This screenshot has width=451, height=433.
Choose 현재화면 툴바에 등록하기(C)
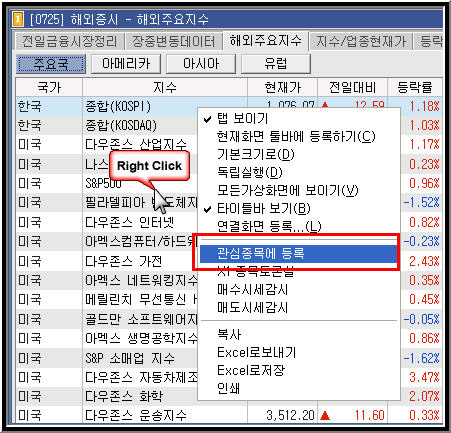(296, 137)
